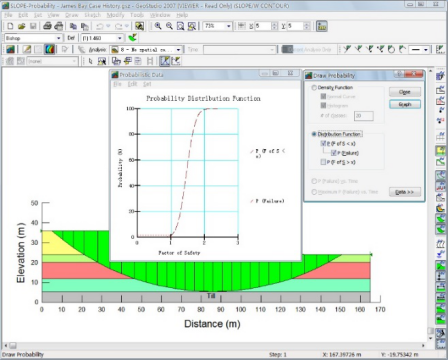Click the # of Classes input field

point(363,116)
